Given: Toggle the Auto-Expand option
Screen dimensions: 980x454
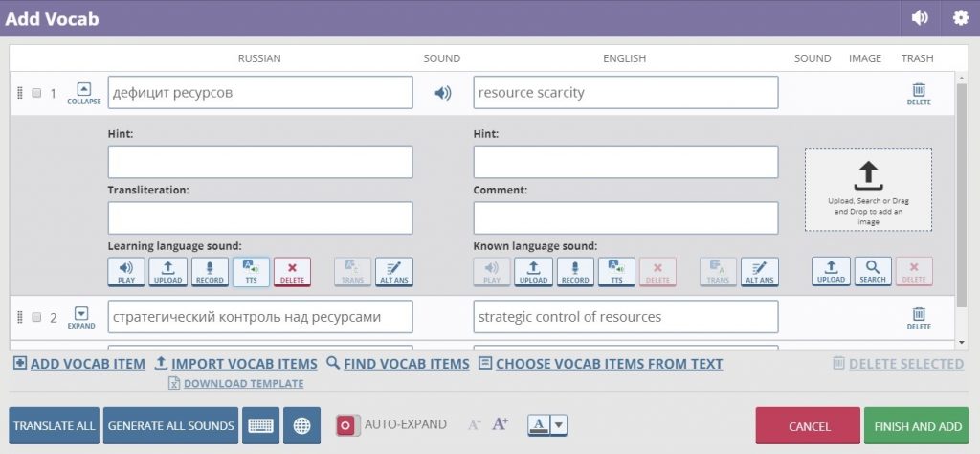Looking at the screenshot, I should (x=346, y=425).
